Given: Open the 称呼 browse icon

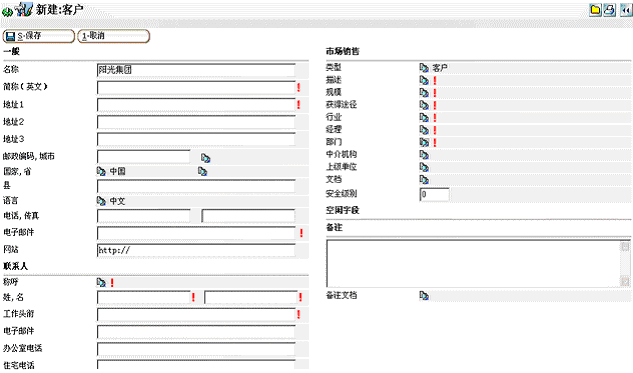Looking at the screenshot, I should (x=101, y=283).
